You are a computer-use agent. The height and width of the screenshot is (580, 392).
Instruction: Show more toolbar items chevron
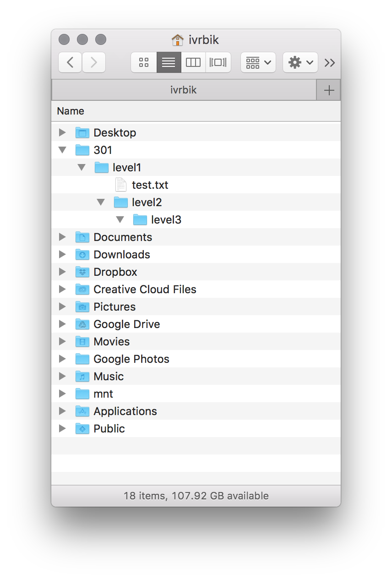coord(330,63)
